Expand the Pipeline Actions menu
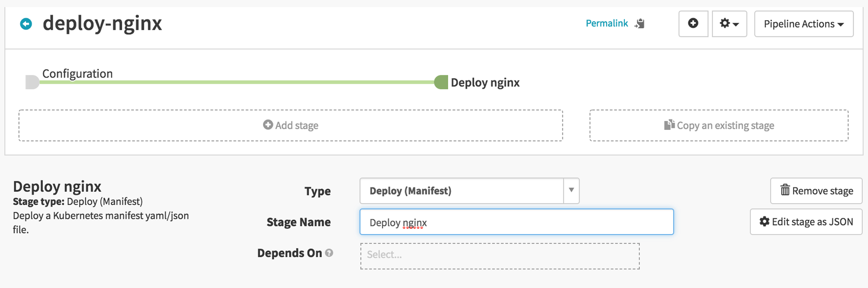The height and width of the screenshot is (288, 868). click(803, 24)
